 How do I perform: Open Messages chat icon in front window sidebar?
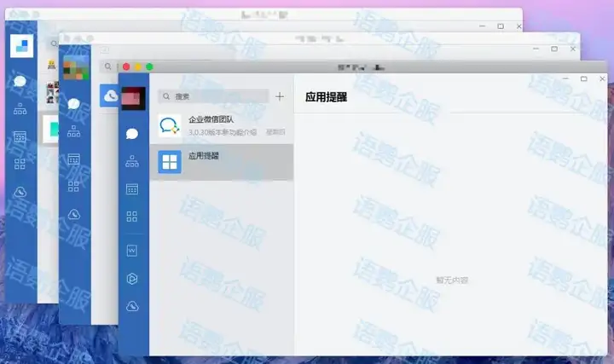coord(132,133)
